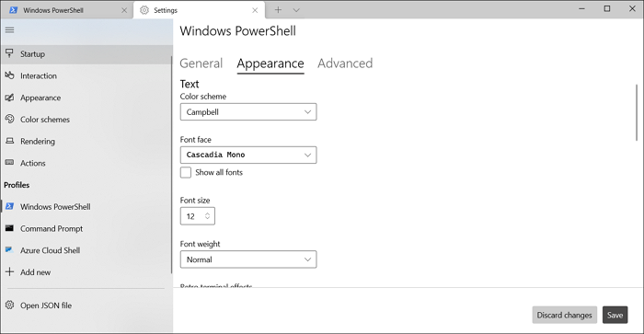
Task: Click the Profiles section header
Action: [x=17, y=185]
